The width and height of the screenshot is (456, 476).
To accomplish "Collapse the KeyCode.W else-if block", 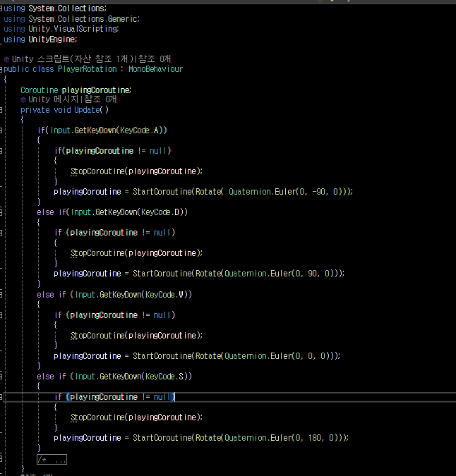I will (x=1, y=295).
